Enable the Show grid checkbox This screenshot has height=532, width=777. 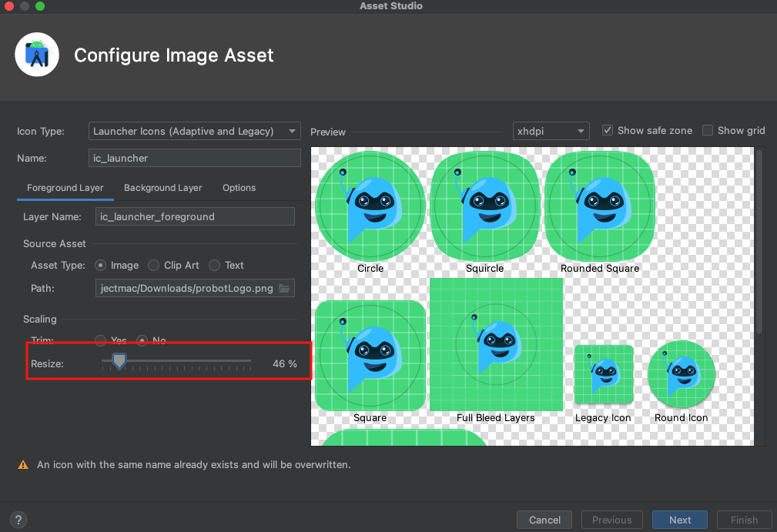click(708, 131)
